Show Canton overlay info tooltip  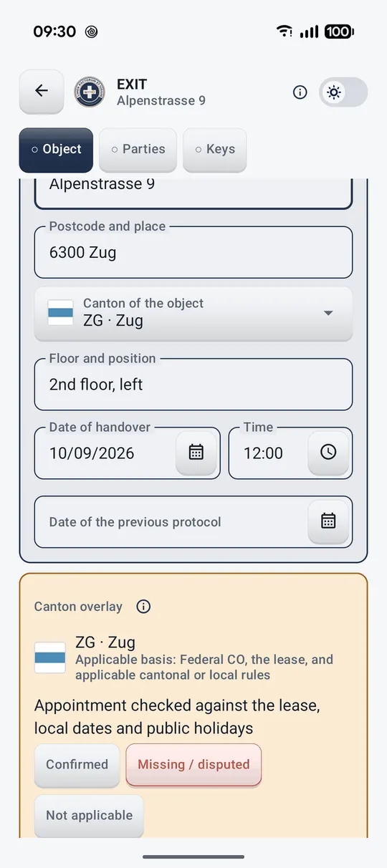tap(143, 607)
